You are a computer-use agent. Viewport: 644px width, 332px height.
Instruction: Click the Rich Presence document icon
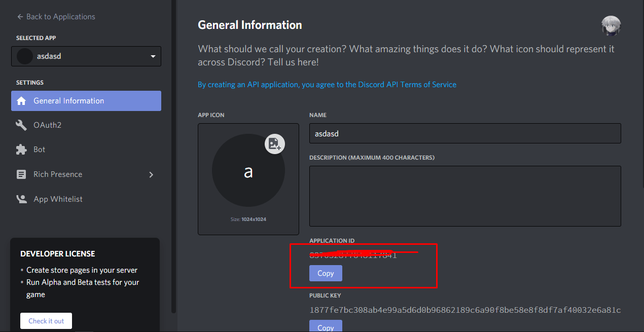click(x=21, y=174)
